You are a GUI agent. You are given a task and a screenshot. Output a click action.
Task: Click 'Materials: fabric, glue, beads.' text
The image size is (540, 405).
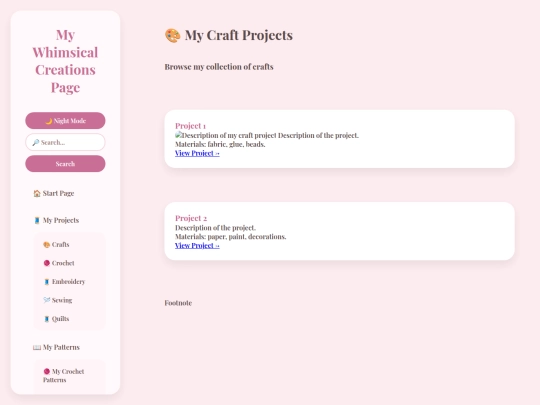(x=220, y=144)
